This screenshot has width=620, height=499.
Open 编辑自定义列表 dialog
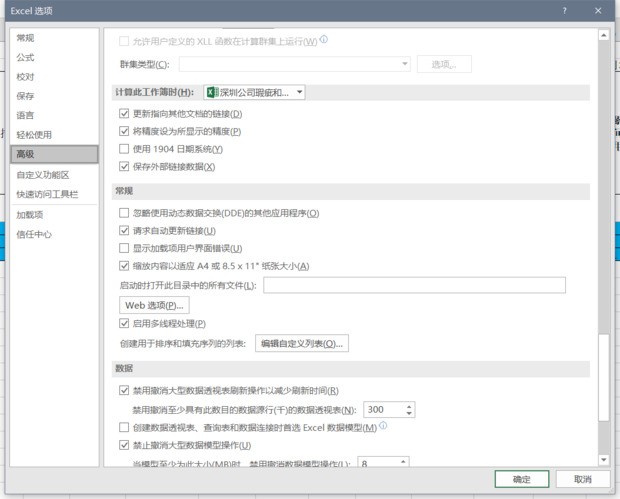pos(302,344)
